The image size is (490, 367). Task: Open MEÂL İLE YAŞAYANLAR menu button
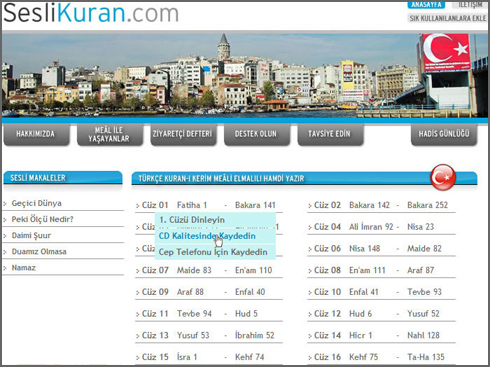[109, 134]
